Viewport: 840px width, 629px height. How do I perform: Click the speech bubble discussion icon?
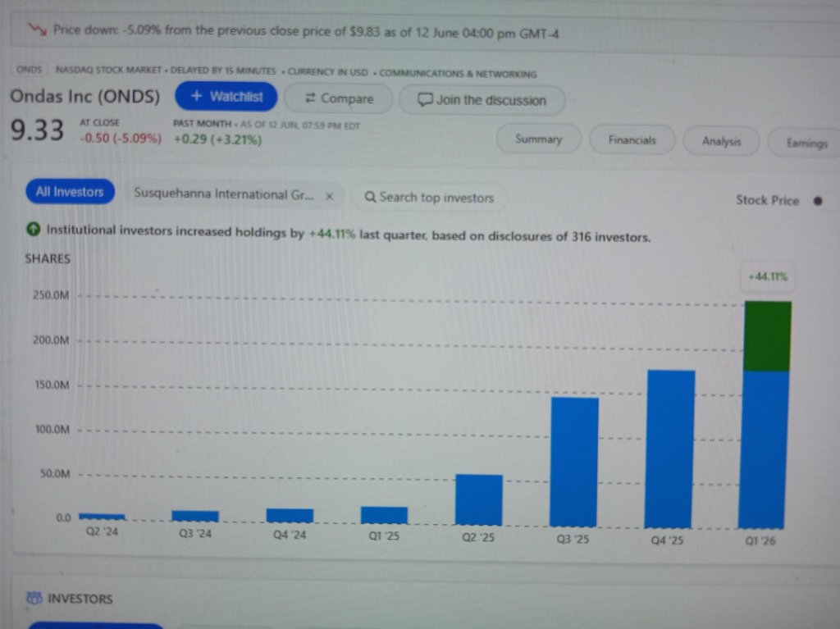coord(425,100)
